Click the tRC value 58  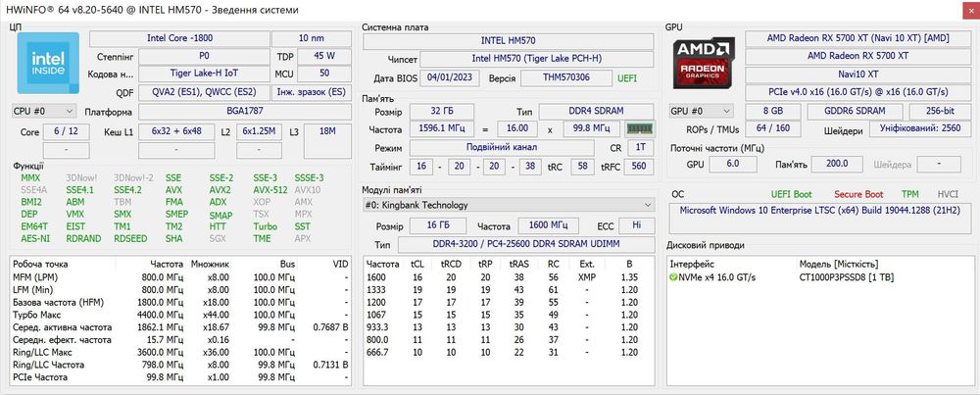[x=582, y=167]
